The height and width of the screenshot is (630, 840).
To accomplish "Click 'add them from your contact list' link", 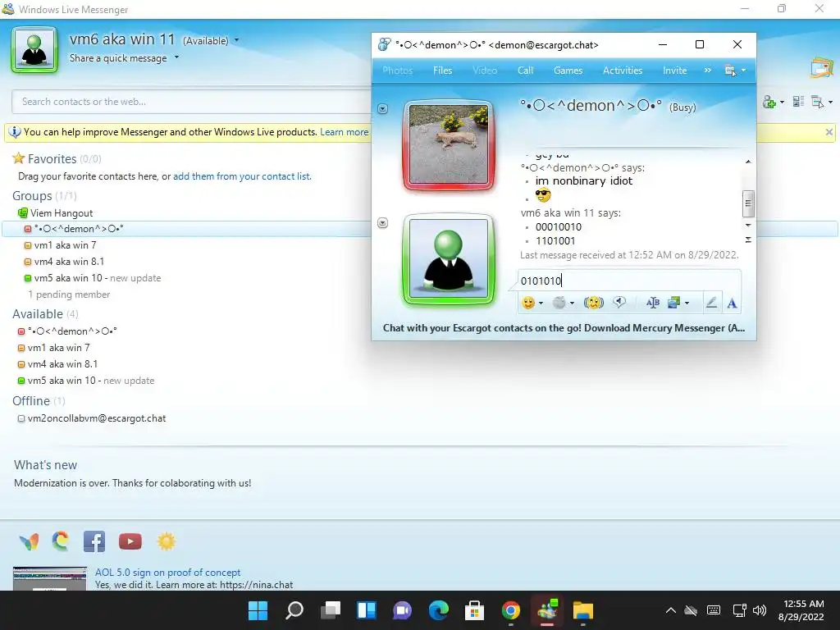I will pos(242,176).
